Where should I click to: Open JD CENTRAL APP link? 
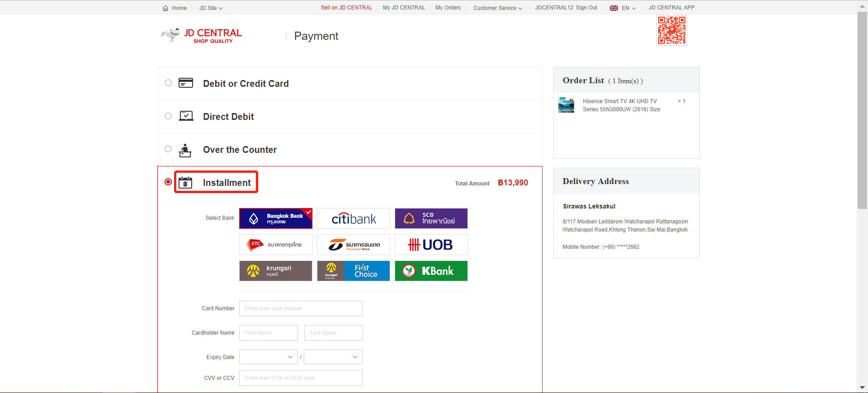(x=672, y=8)
